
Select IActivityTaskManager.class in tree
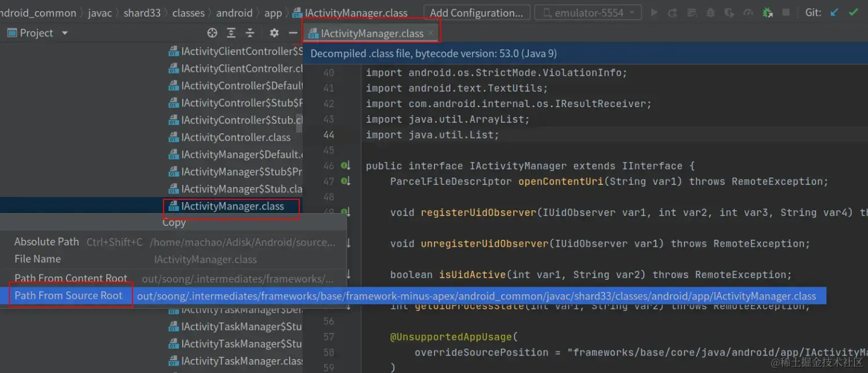235,361
